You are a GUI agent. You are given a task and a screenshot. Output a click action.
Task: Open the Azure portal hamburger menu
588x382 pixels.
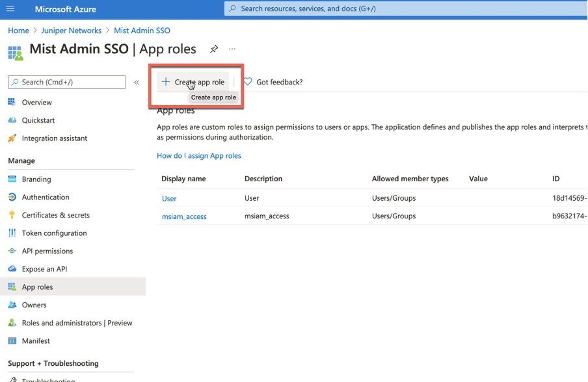(x=10, y=9)
